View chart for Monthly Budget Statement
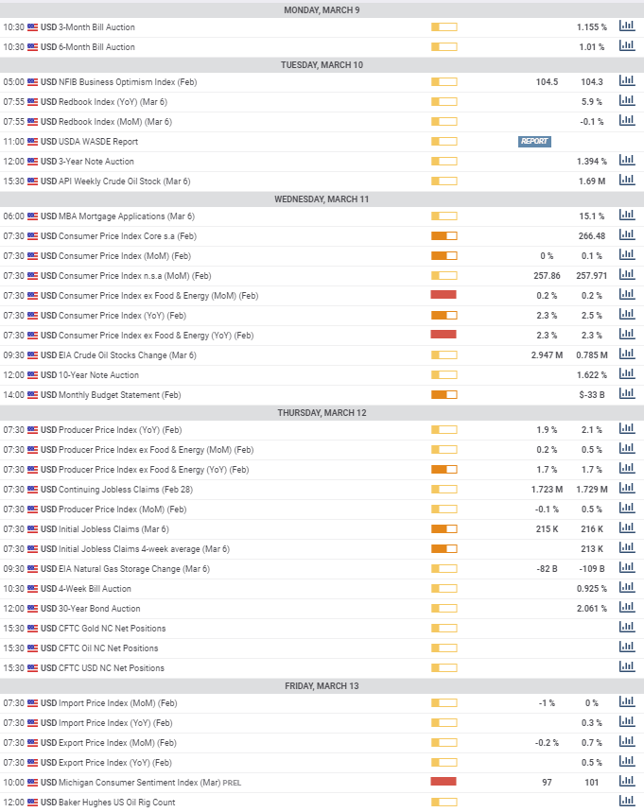Viewport: 644px width, 812px height. [626, 393]
